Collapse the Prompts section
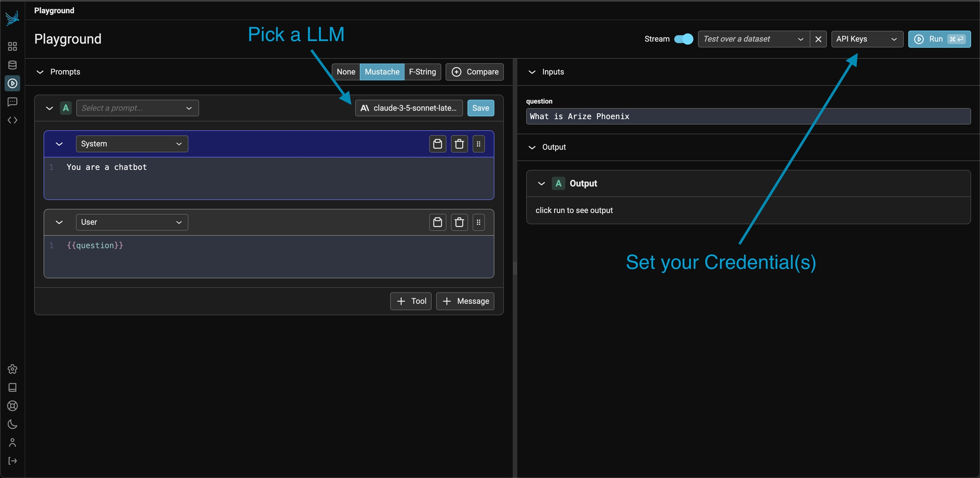980x478 pixels. (x=40, y=72)
